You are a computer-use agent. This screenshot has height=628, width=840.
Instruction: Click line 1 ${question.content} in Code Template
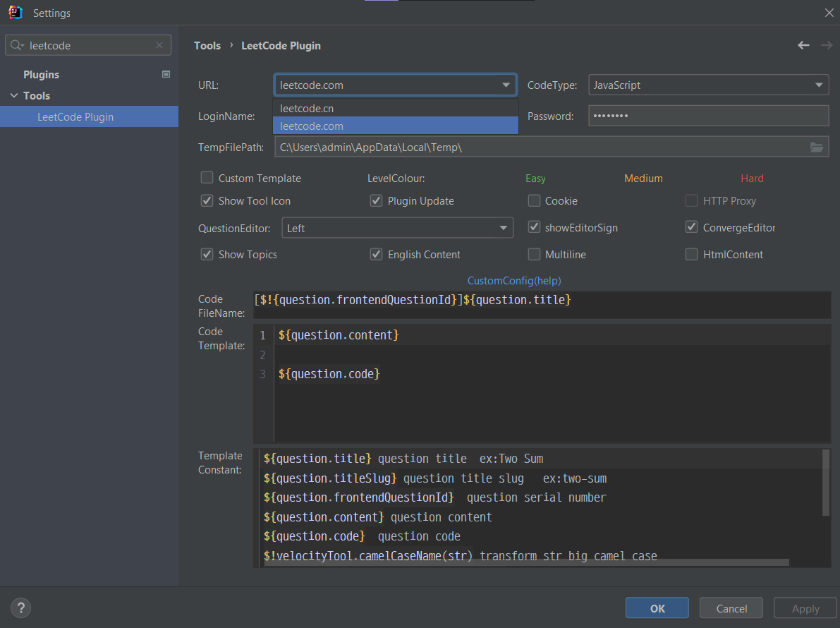[x=339, y=335]
